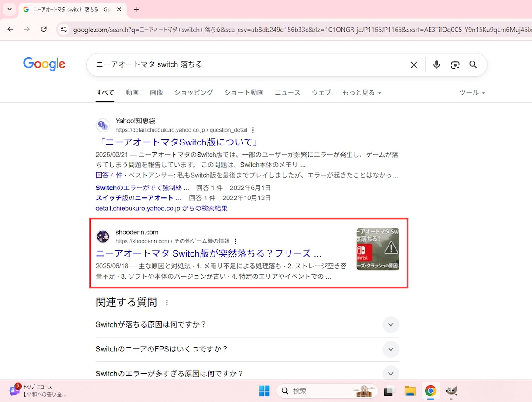The image size is (532, 402).
Task: Switch to ウェブ tab
Action: (321, 92)
